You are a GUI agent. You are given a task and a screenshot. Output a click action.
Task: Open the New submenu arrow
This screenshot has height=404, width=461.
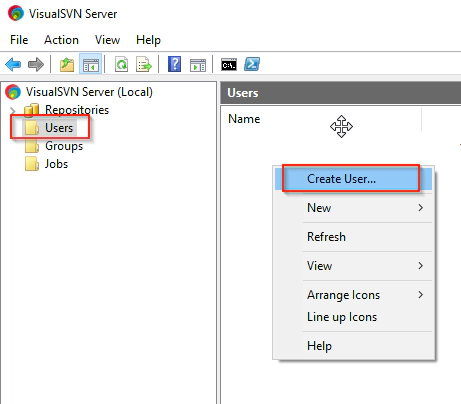pyautogui.click(x=421, y=208)
